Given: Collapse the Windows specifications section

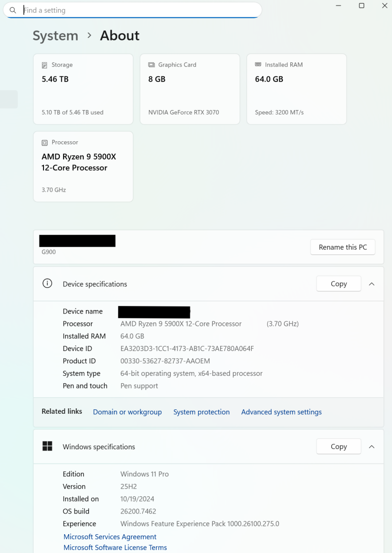Looking at the screenshot, I should (x=372, y=447).
